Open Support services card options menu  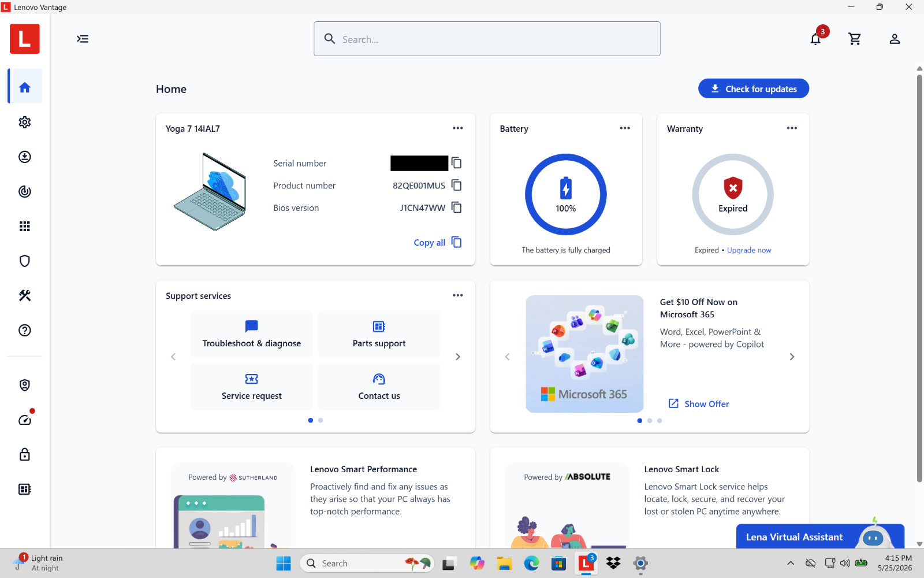point(458,295)
